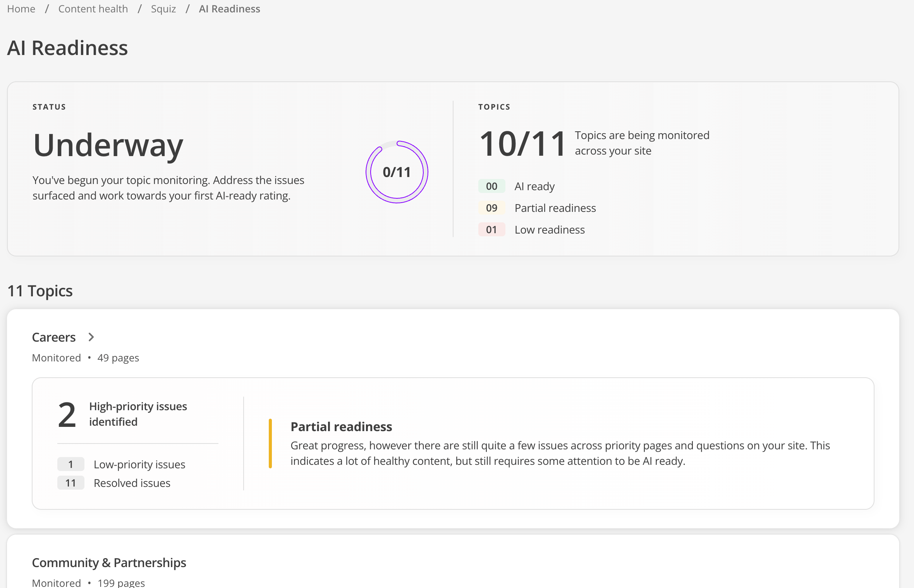Viewport: 914px width, 588px height.
Task: Click the 10/11 monitored topics figure
Action: [x=522, y=144]
